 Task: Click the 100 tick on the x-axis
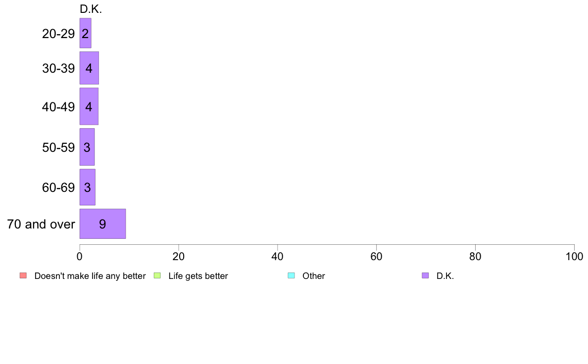574,256
